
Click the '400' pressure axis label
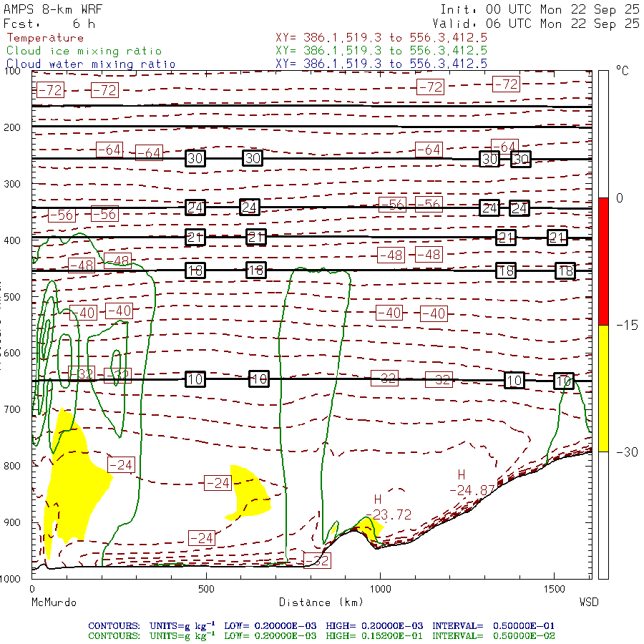pos(12,240)
